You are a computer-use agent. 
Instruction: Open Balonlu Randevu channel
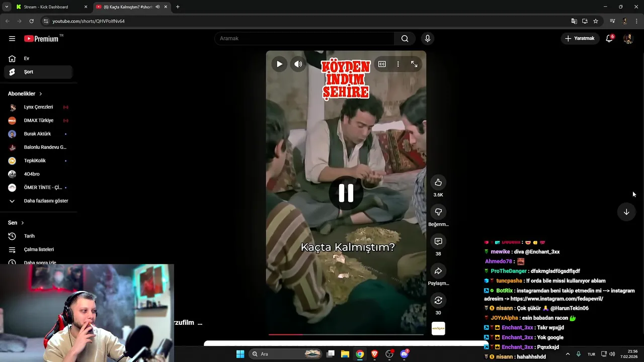pos(38,147)
